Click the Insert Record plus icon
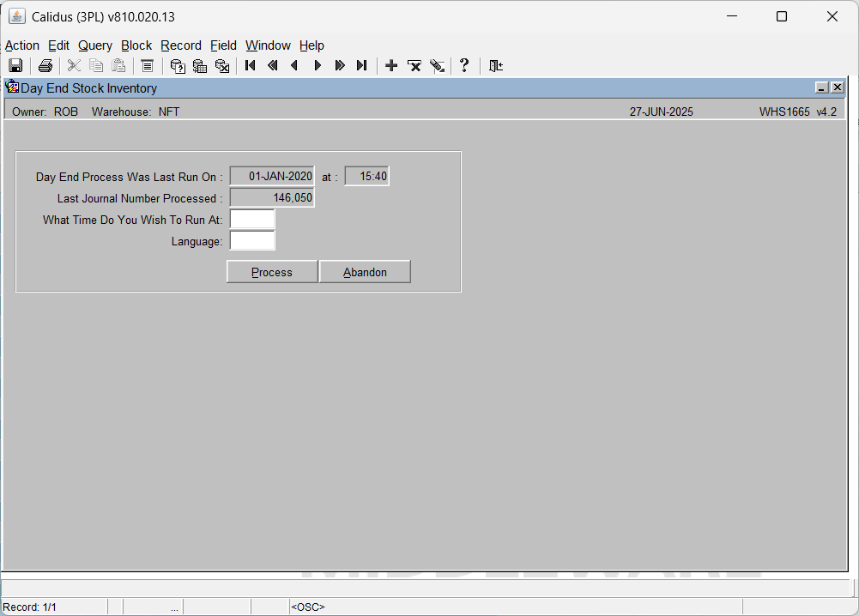 coord(391,66)
